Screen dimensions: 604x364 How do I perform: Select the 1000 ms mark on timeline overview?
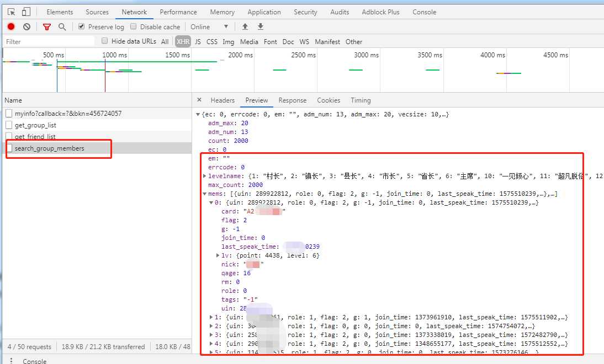(x=114, y=55)
